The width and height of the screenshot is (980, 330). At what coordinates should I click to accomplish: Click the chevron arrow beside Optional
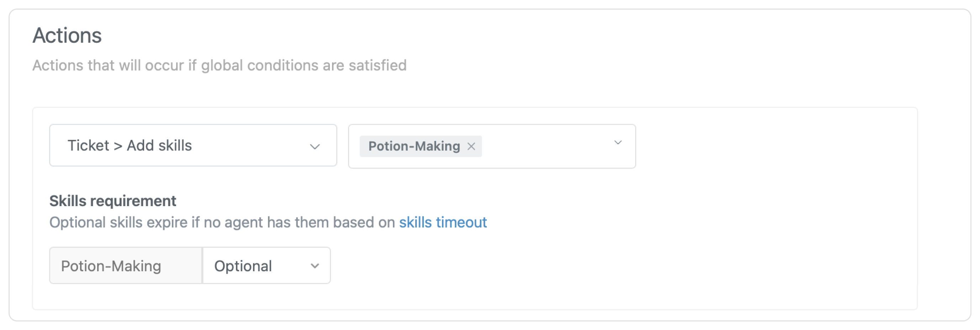point(315,266)
